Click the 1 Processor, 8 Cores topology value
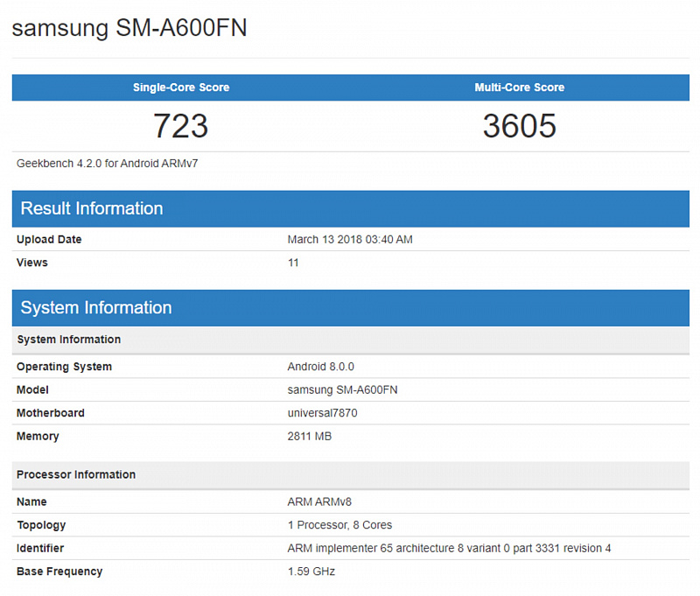Viewport: 700px width, 596px height. 339,525
